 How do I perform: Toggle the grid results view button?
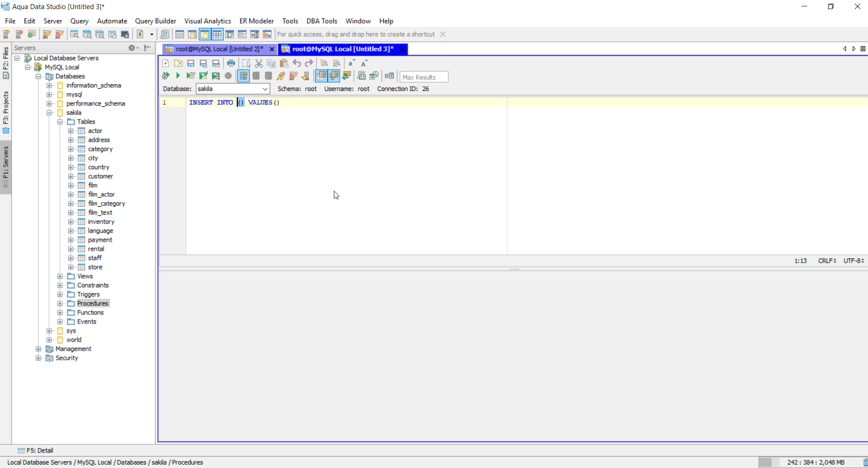click(x=321, y=76)
